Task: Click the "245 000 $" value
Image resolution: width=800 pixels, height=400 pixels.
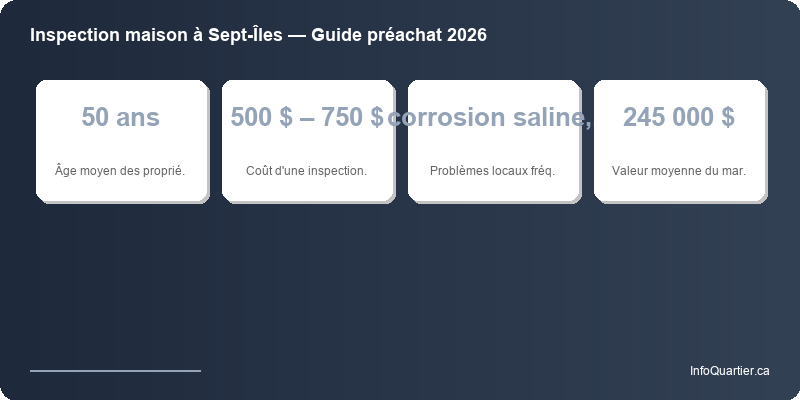Action: point(679,117)
